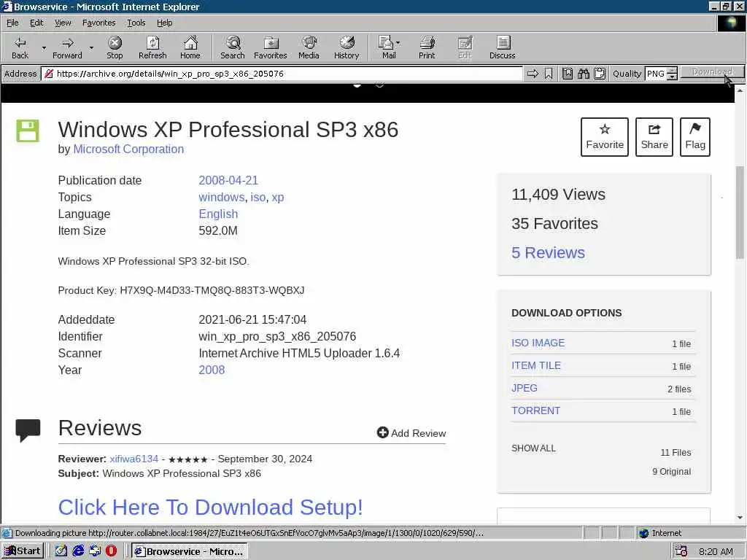Image resolution: width=747 pixels, height=560 pixels.
Task: Click the Back toolbar button
Action: tap(20, 47)
